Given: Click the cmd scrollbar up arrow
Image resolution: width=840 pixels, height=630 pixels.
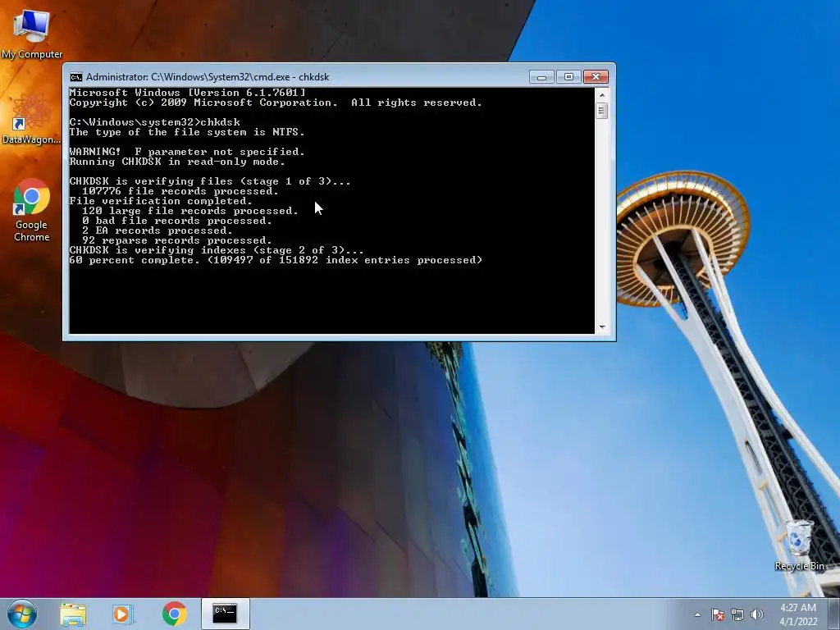Looking at the screenshot, I should click(x=602, y=95).
